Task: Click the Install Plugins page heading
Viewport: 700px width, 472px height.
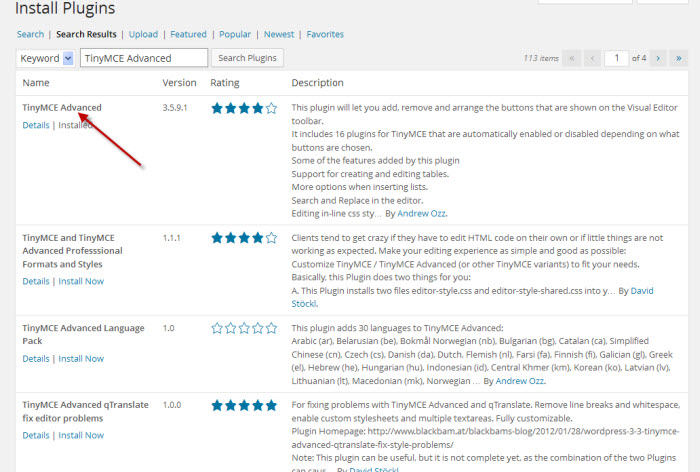Action: [x=65, y=8]
